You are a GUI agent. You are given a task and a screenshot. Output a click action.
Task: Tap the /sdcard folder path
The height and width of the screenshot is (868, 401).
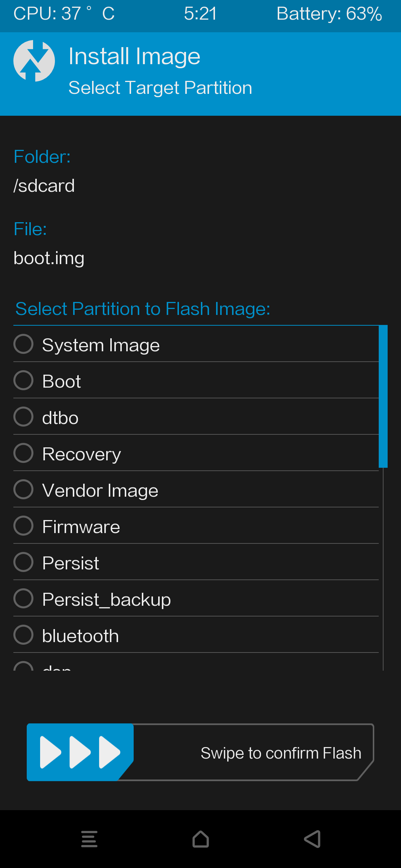(44, 185)
